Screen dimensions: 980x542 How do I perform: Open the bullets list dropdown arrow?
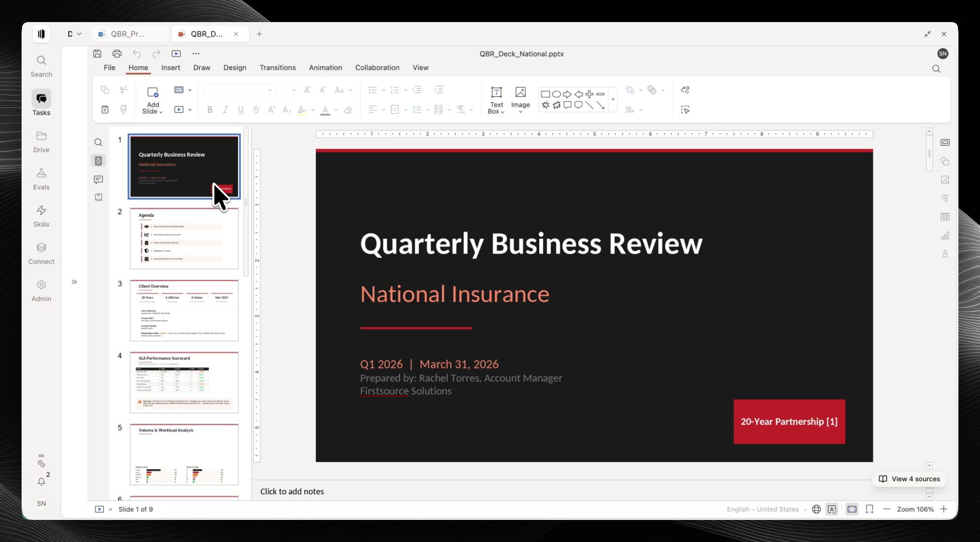[384, 90]
